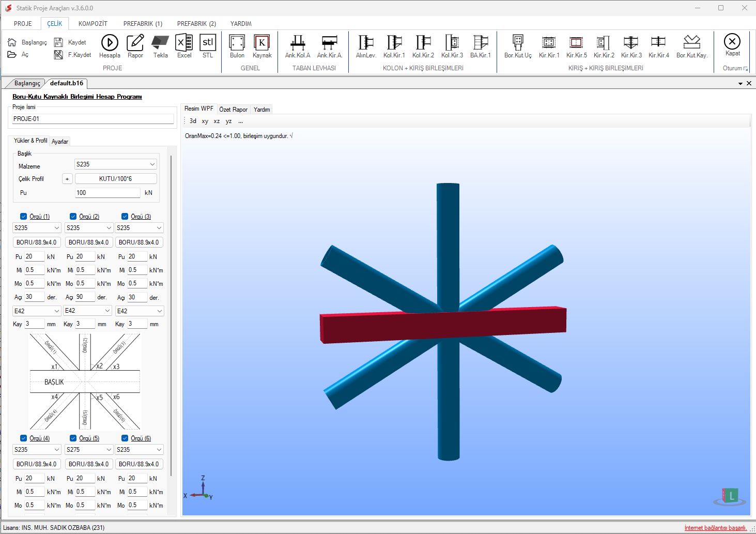Export the model to Tekla

pos(161,47)
